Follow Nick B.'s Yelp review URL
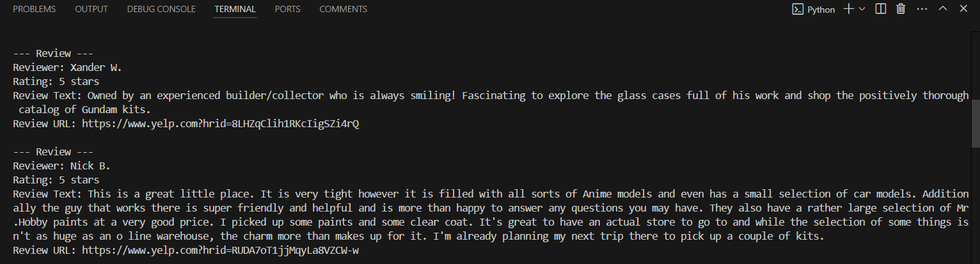 [x=221, y=251]
